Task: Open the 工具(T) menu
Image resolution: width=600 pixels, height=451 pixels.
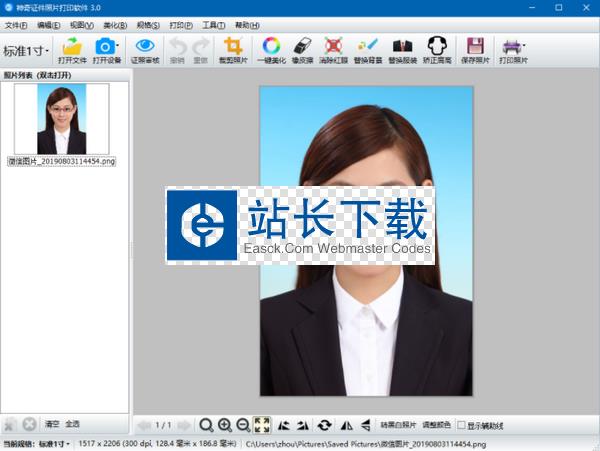Action: 213,24
